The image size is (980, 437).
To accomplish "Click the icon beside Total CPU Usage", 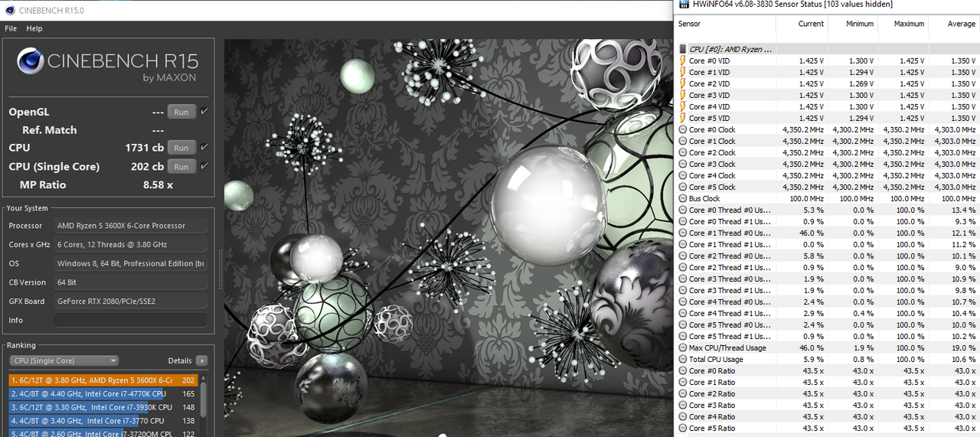I will (x=683, y=359).
